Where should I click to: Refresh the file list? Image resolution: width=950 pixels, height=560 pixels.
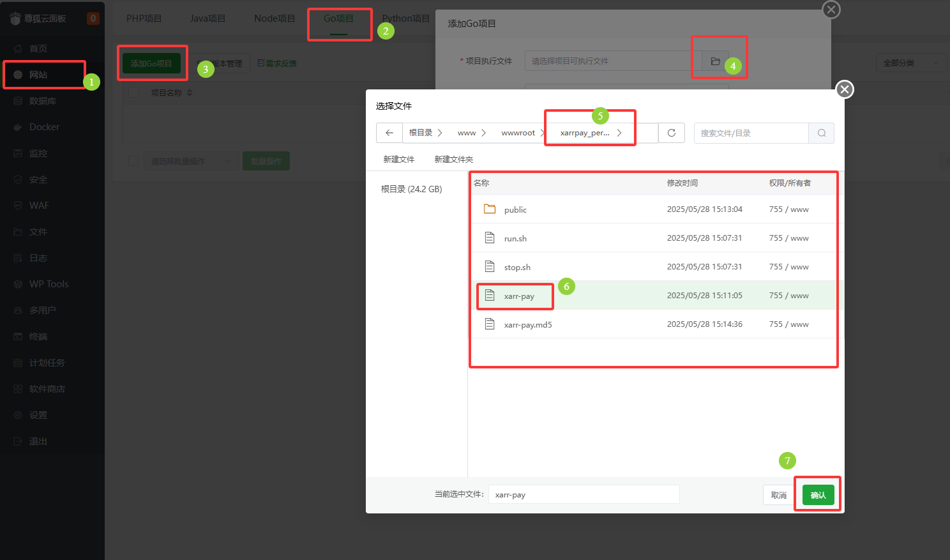point(672,133)
